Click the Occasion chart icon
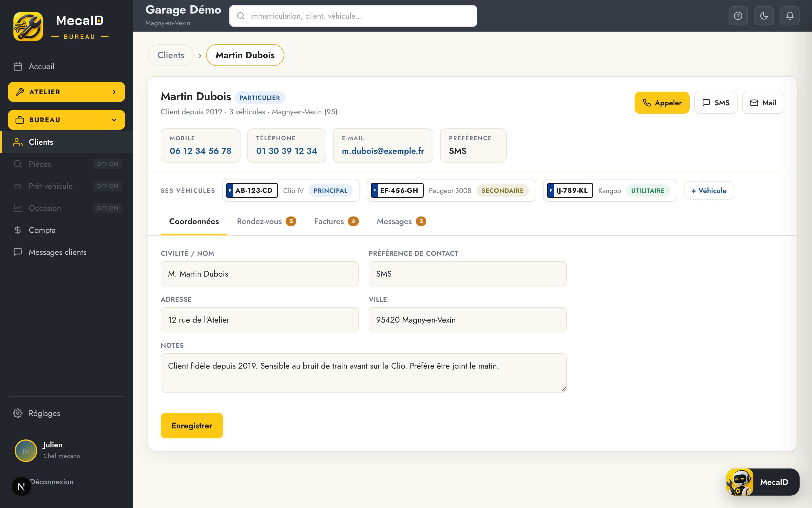 [x=18, y=208]
